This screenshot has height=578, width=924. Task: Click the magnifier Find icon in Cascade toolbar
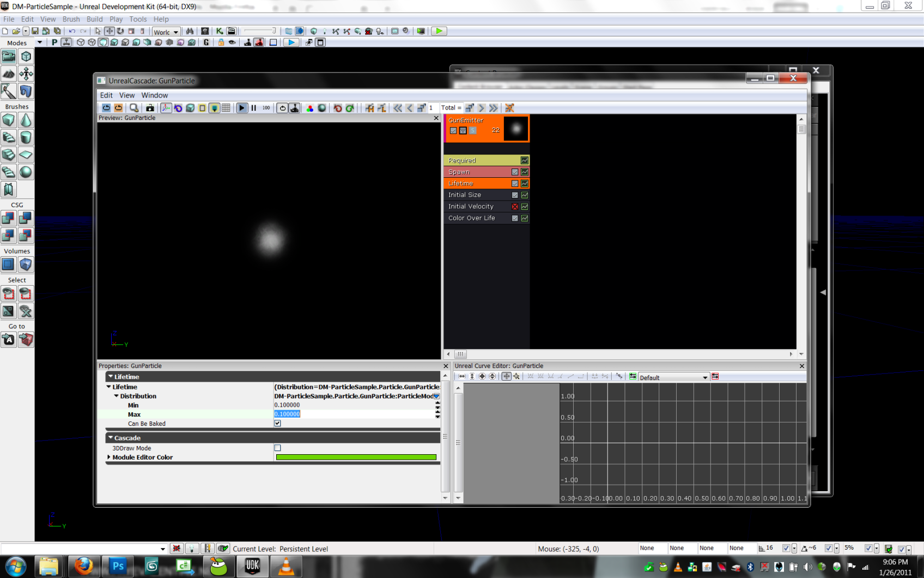click(x=134, y=108)
